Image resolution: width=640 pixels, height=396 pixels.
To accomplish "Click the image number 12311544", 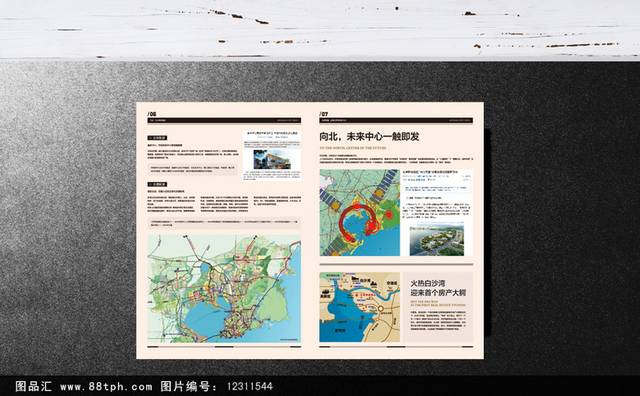I will [249, 387].
